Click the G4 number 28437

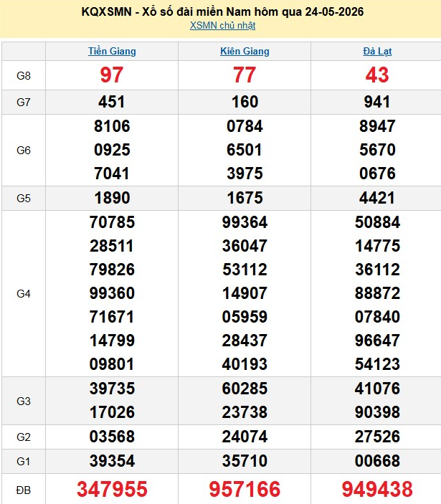click(x=245, y=341)
